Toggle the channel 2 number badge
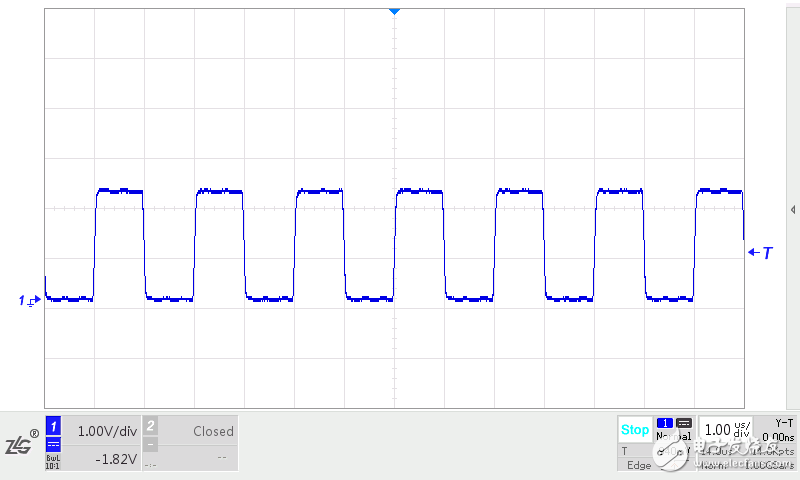Screen dimensions: 800x480 tap(151, 427)
